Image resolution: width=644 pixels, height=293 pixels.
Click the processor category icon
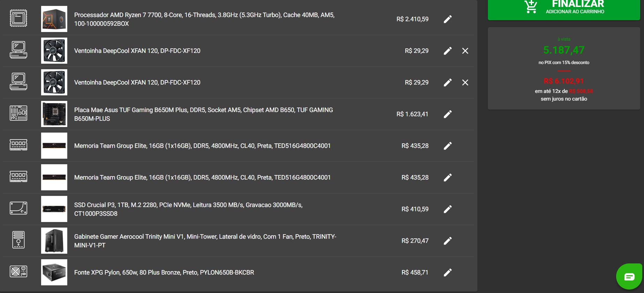coord(18,18)
